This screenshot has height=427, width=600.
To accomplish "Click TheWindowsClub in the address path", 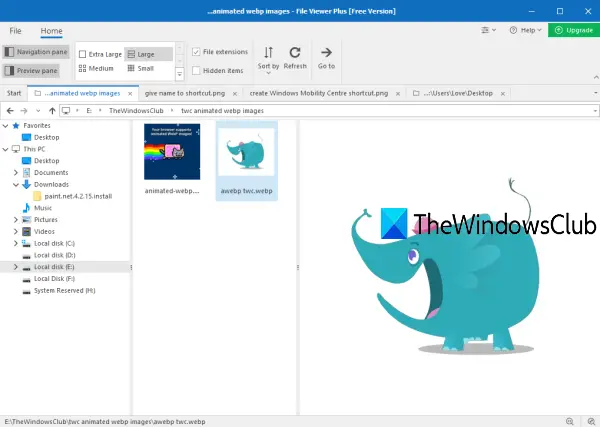I will pyautogui.click(x=136, y=111).
